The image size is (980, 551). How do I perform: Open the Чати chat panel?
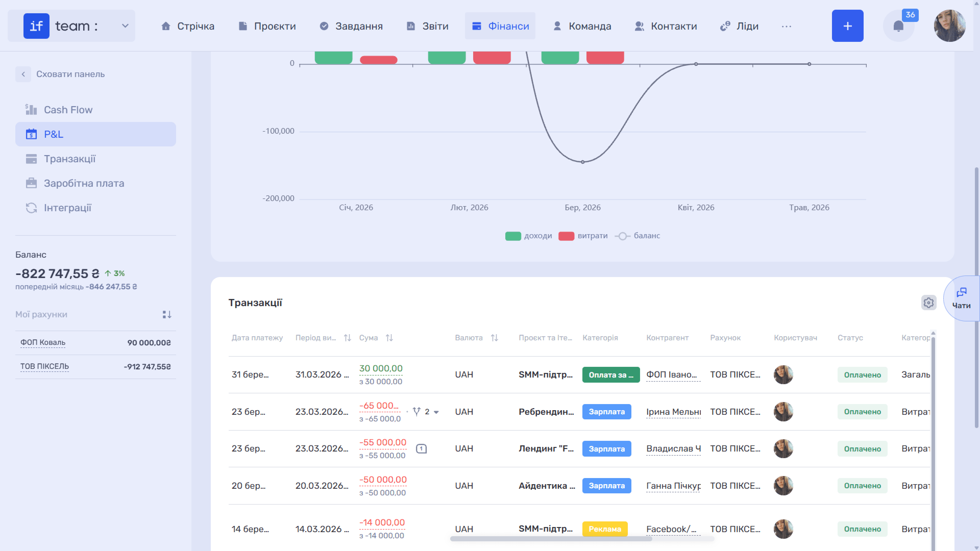[961, 298]
